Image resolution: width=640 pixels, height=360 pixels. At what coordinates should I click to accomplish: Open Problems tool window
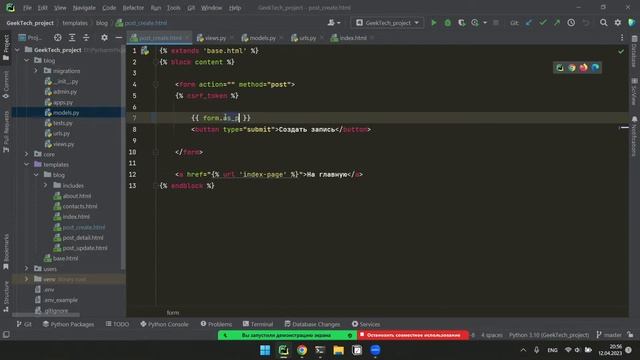tap(216, 324)
